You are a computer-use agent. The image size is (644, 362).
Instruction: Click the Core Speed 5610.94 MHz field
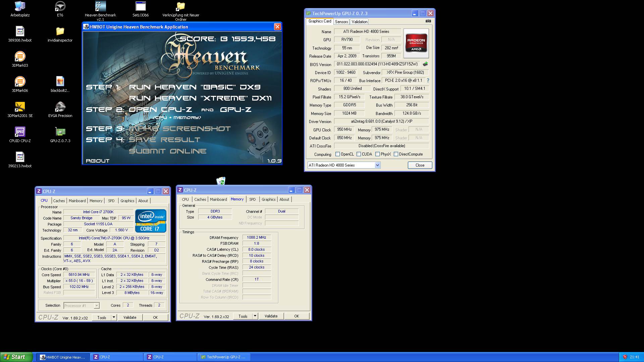point(79,275)
